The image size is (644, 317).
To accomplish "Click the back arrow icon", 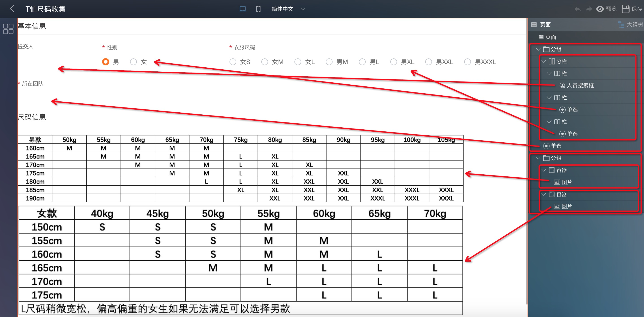I will pos(12,9).
